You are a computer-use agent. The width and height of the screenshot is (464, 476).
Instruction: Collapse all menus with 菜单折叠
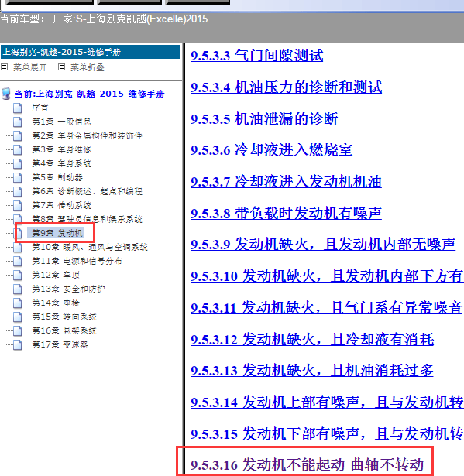[x=88, y=67]
